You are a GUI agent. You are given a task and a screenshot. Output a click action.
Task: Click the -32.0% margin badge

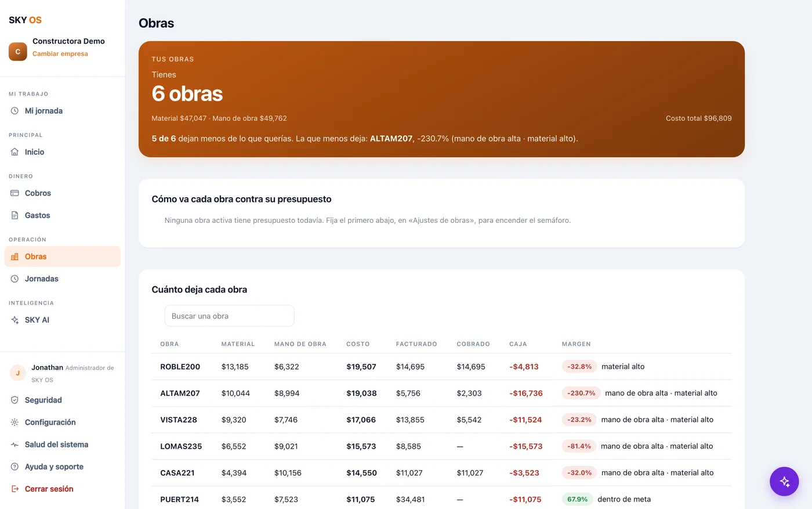tap(579, 473)
